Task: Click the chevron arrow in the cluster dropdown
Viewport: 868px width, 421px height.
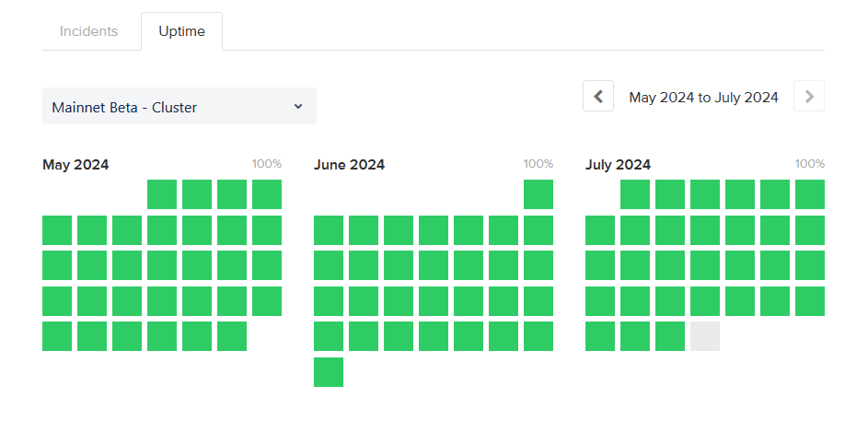Action: [x=298, y=107]
